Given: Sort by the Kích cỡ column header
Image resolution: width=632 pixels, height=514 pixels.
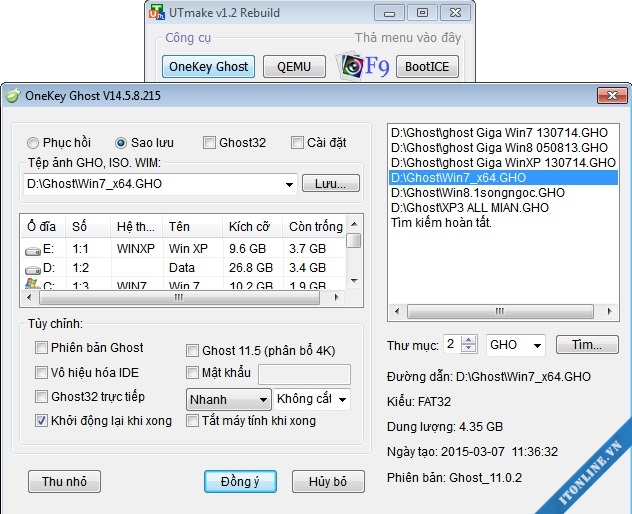Looking at the screenshot, I should coord(252,227).
